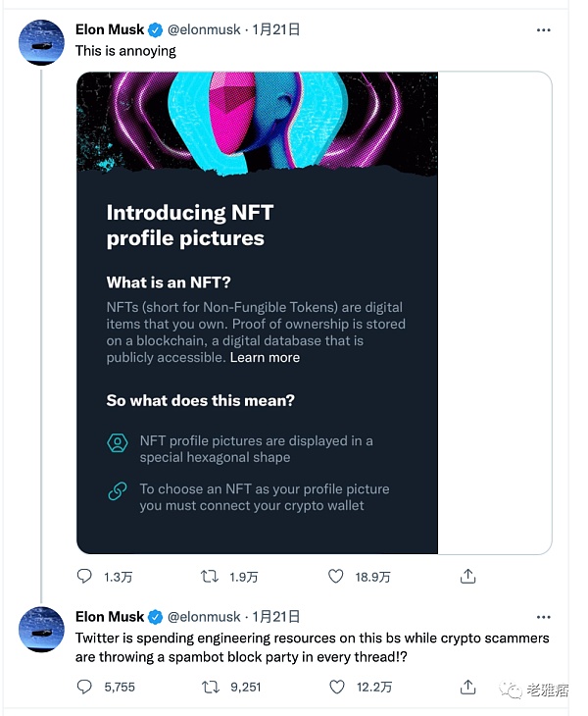Open more options on the first tweet

point(543,30)
